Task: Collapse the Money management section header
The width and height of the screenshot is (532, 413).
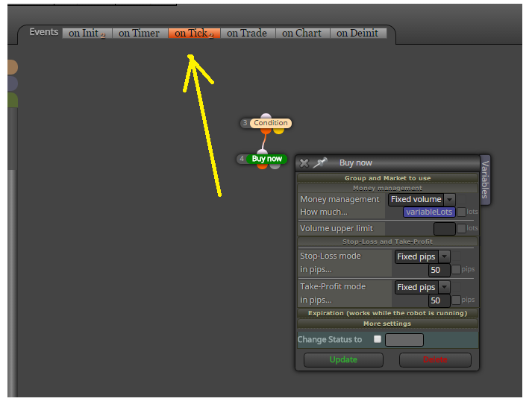Action: click(388, 188)
